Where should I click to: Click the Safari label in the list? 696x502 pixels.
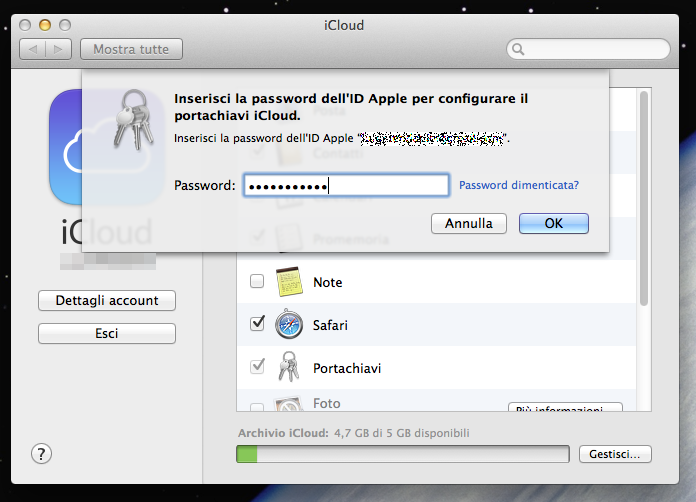pos(330,325)
